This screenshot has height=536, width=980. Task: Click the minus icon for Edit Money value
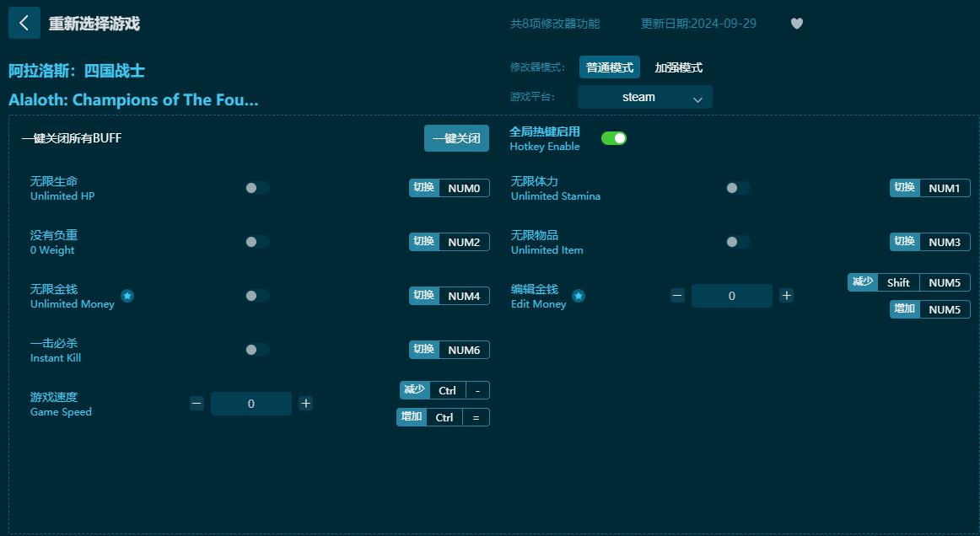pyautogui.click(x=676, y=296)
